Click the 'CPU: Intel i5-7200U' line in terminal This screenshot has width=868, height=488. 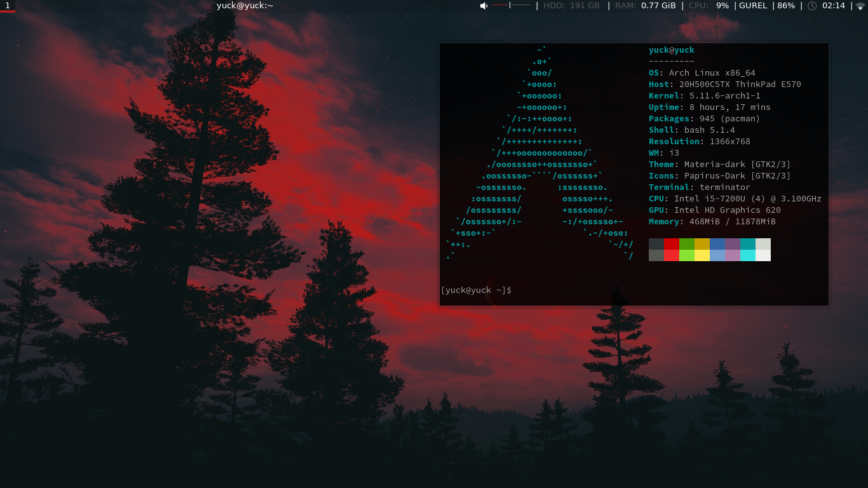coord(735,199)
